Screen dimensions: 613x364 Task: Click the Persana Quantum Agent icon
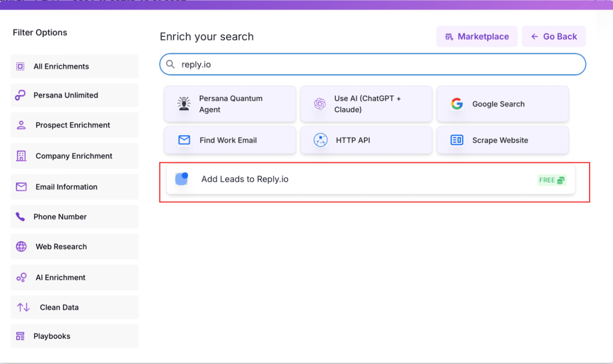point(184,104)
